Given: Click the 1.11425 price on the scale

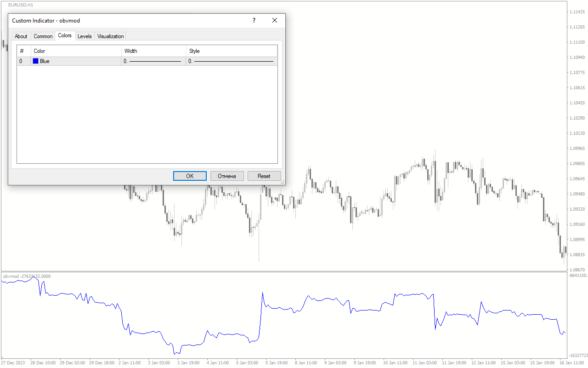Looking at the screenshot, I should 577,11.
